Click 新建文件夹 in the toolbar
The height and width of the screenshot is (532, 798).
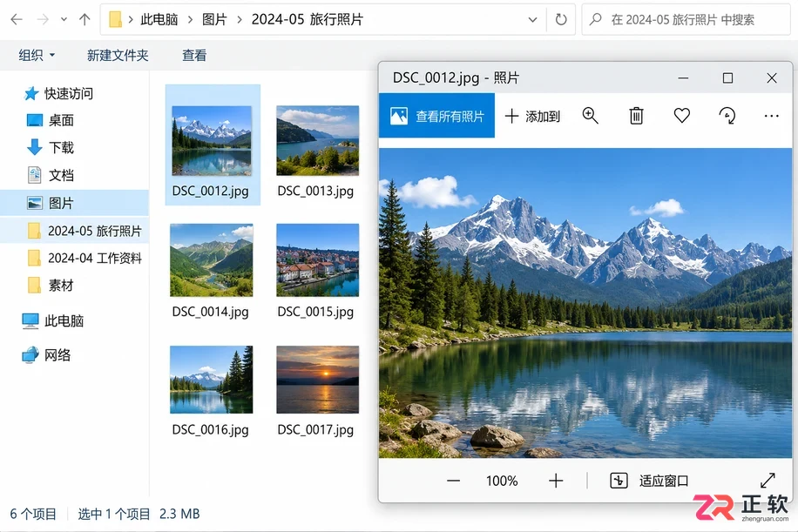tap(118, 55)
